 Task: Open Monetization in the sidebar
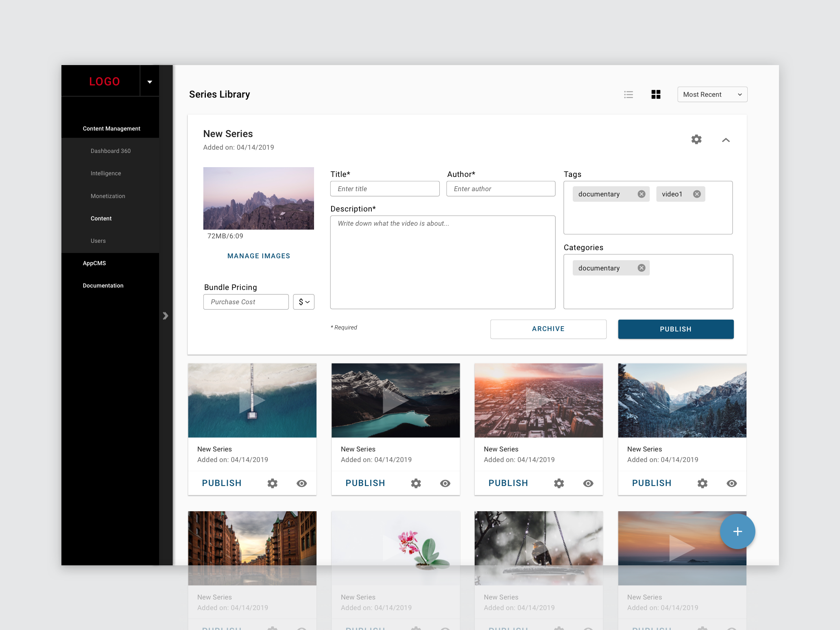coord(108,196)
